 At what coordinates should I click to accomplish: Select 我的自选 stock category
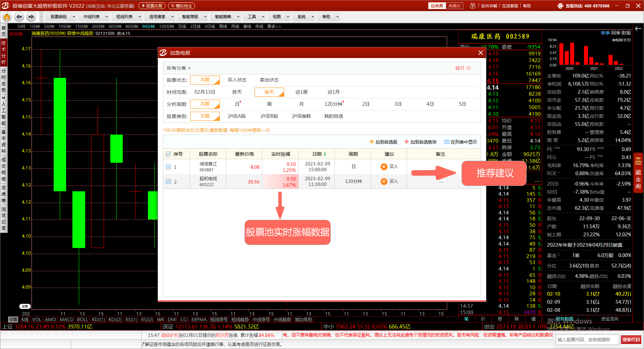(x=334, y=116)
